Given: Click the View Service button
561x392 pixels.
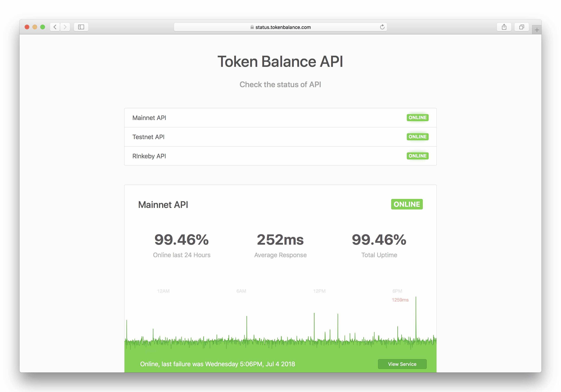Looking at the screenshot, I should tap(402, 364).
